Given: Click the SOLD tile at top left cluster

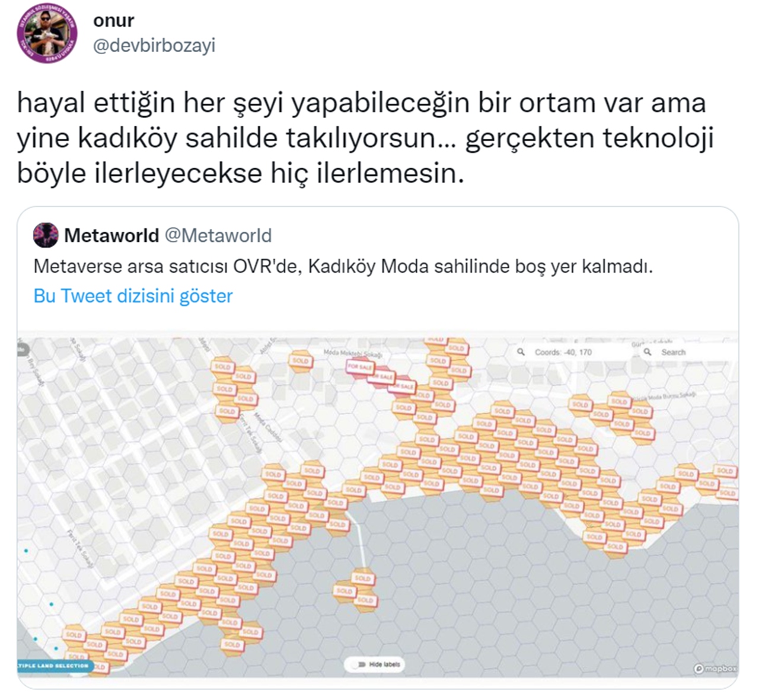Looking at the screenshot, I should click(223, 367).
